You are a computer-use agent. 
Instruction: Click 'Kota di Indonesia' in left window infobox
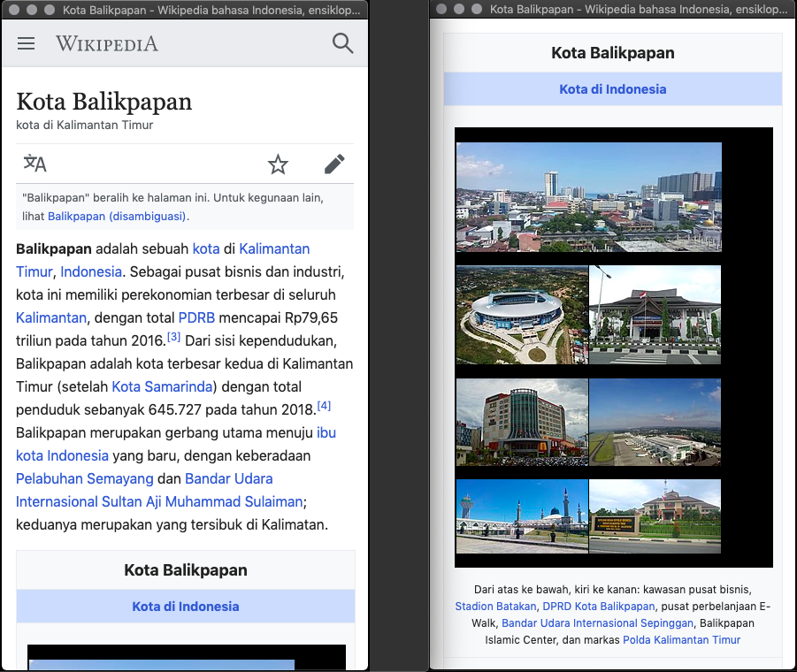pyautogui.click(x=186, y=607)
